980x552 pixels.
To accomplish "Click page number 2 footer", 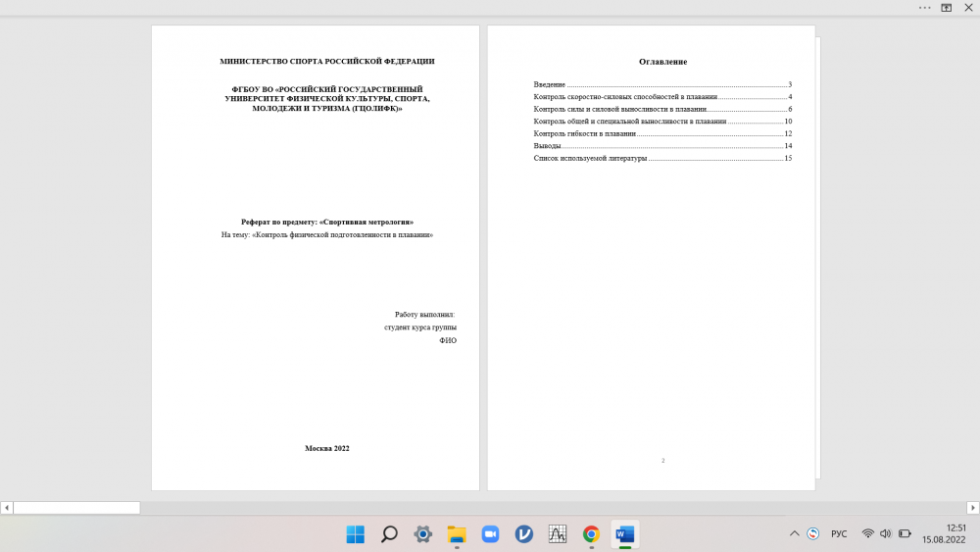I will [x=663, y=461].
